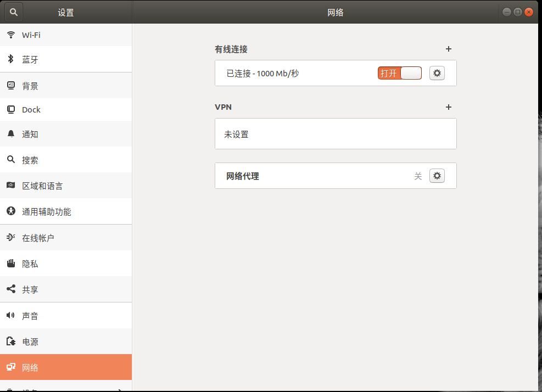Click the Bluetooth icon in the sidebar

point(11,59)
